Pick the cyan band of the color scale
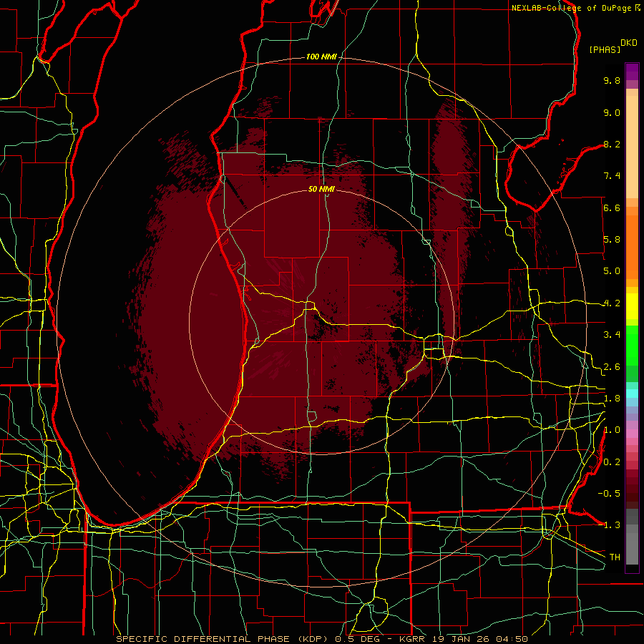The height and width of the screenshot is (644, 644). pos(632,394)
